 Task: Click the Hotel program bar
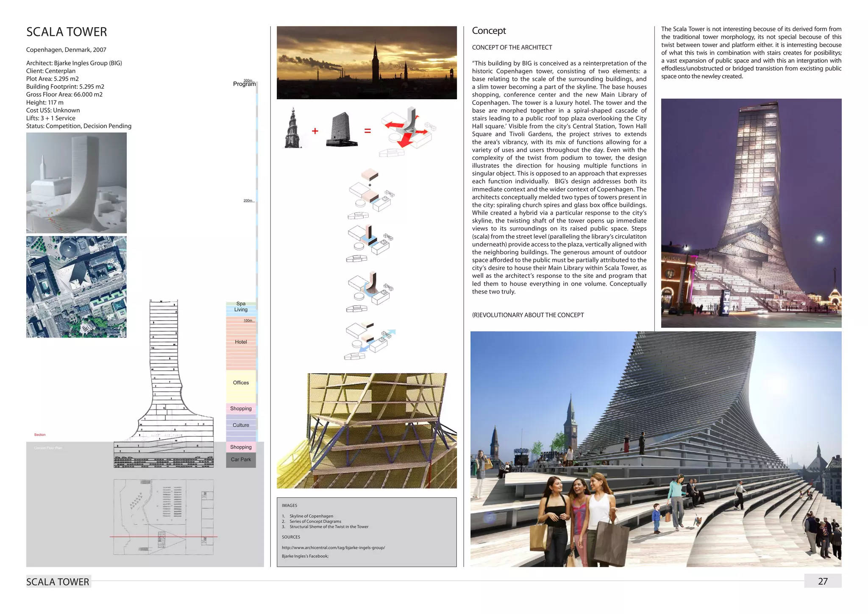241,343
